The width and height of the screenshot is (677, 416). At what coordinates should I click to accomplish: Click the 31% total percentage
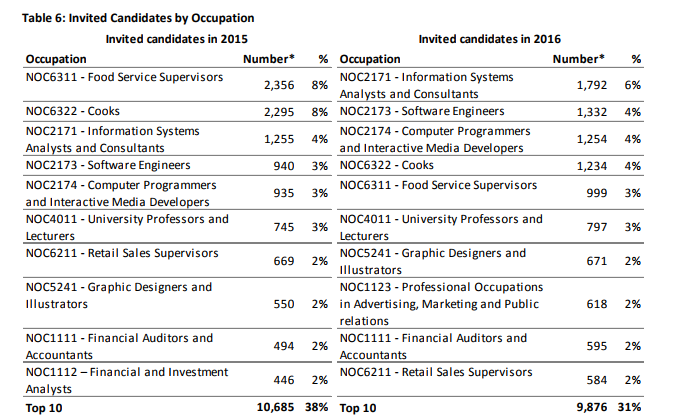[630, 407]
